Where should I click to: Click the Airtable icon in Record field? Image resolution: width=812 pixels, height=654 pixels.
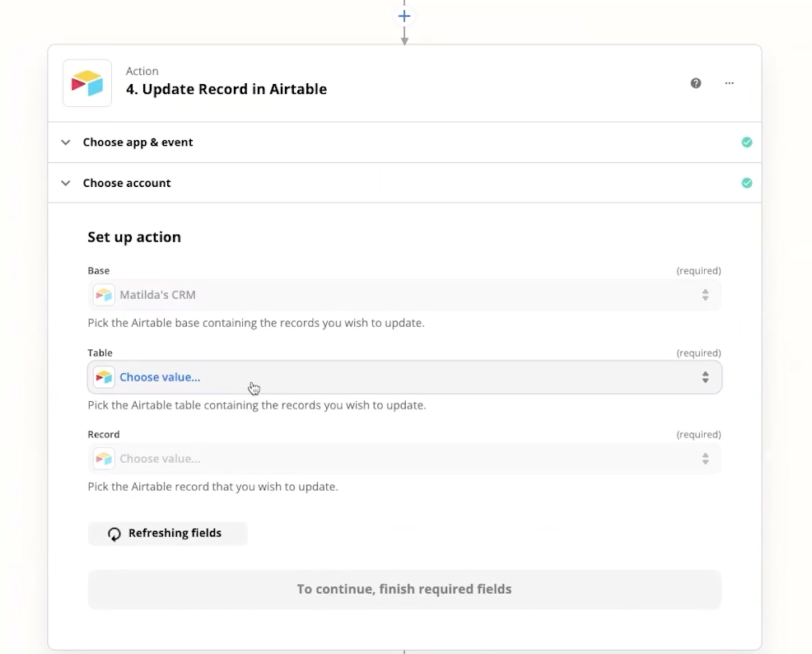[x=104, y=458]
